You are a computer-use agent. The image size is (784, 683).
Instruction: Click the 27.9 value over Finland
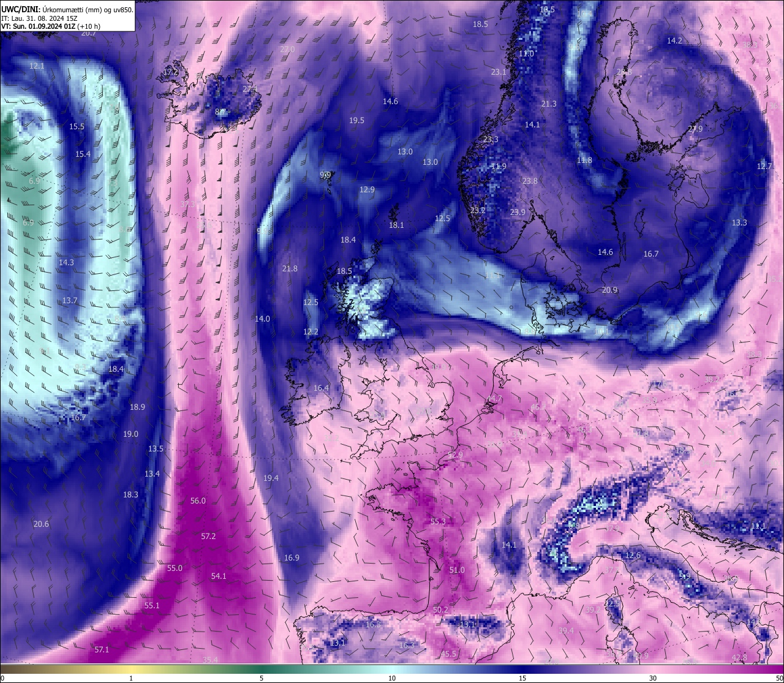pos(695,129)
